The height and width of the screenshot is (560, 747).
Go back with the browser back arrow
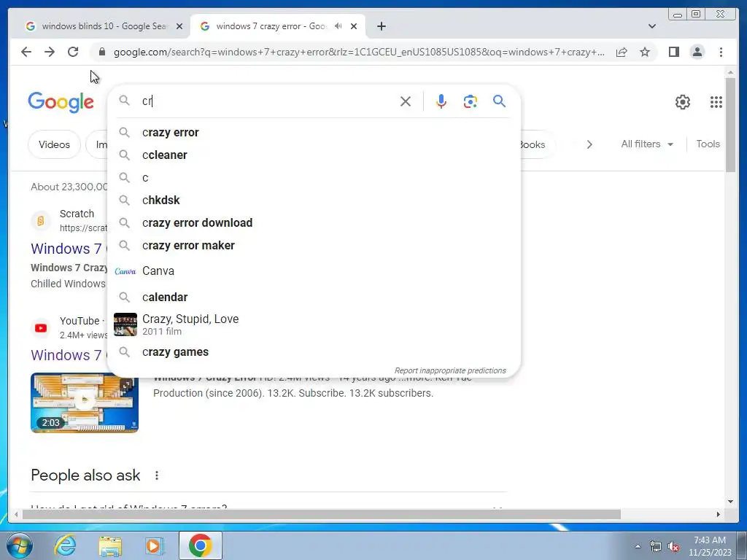point(26,52)
